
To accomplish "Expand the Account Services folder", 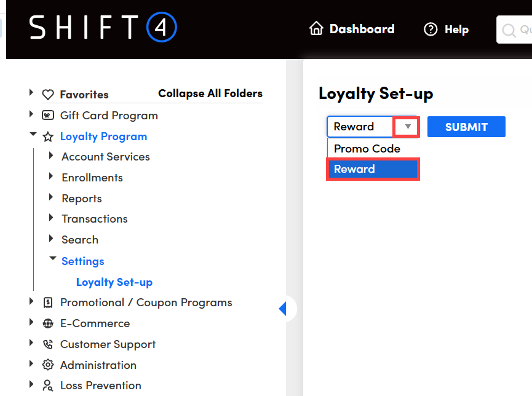I will point(51,156).
